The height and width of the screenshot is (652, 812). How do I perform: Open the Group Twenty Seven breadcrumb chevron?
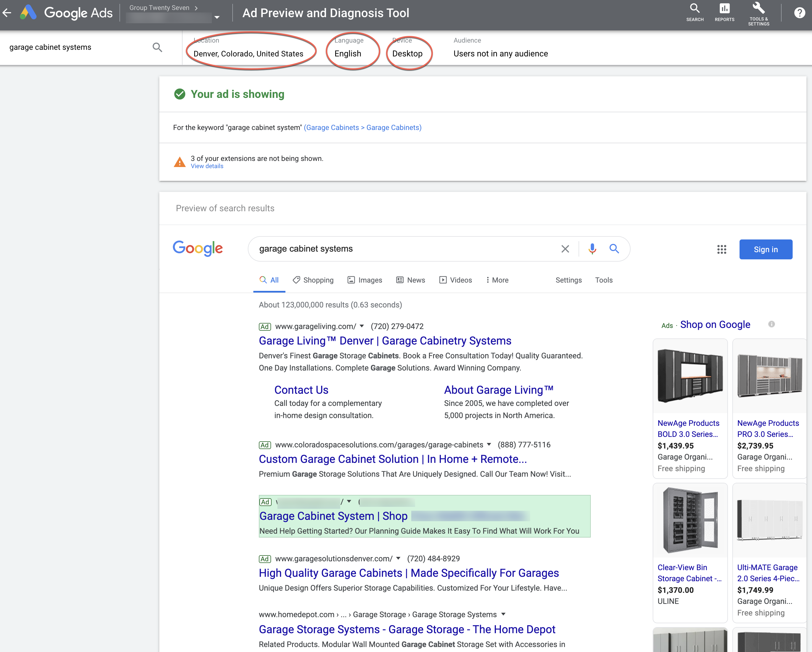(x=196, y=8)
